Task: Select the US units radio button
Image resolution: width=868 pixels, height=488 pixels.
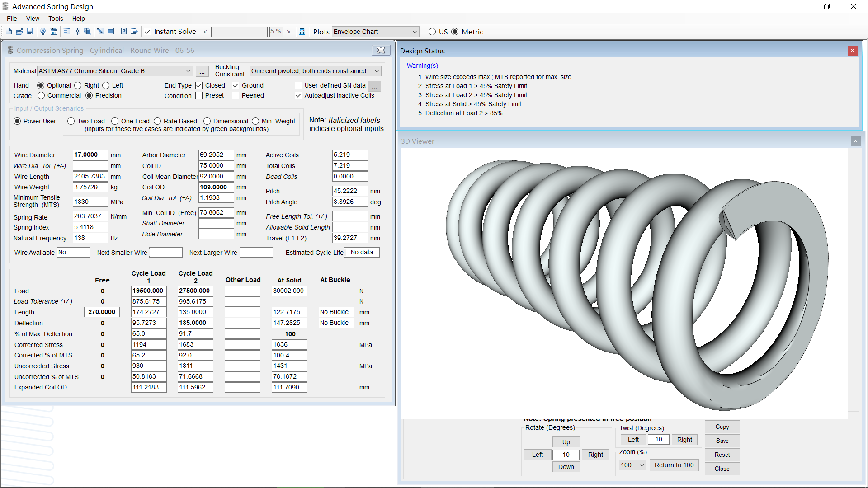Action: pyautogui.click(x=432, y=32)
